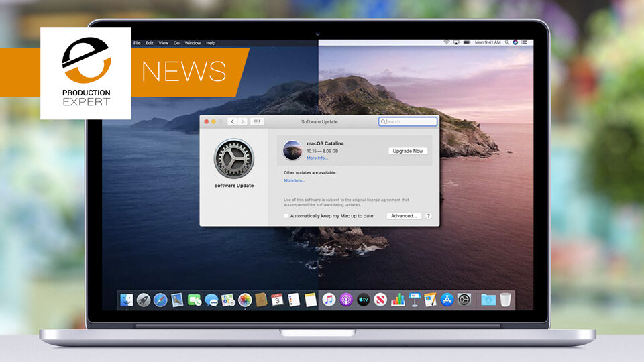Open the Help menu
The height and width of the screenshot is (362, 644).
(211, 43)
